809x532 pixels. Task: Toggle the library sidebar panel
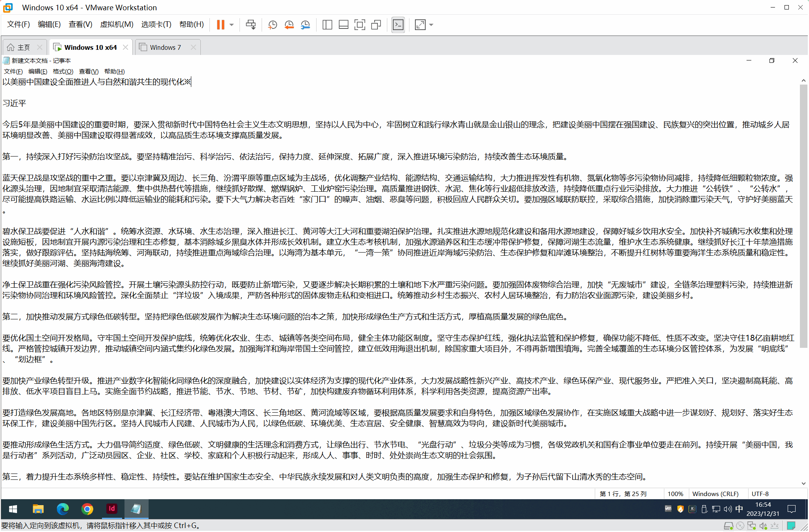point(327,25)
